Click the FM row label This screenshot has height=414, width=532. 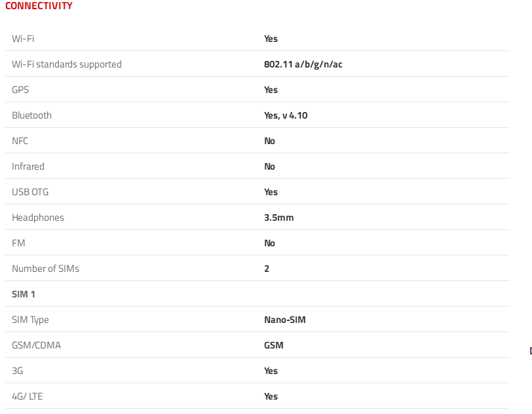[18, 243]
